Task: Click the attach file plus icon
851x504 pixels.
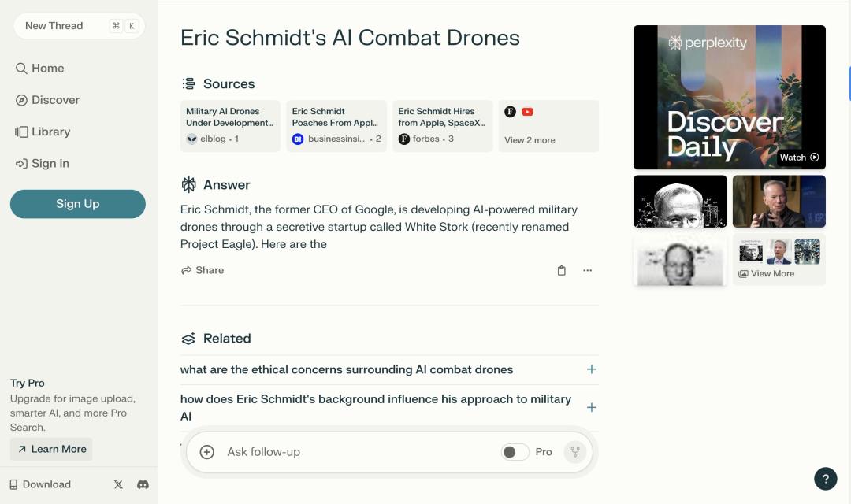Action: pos(207,452)
